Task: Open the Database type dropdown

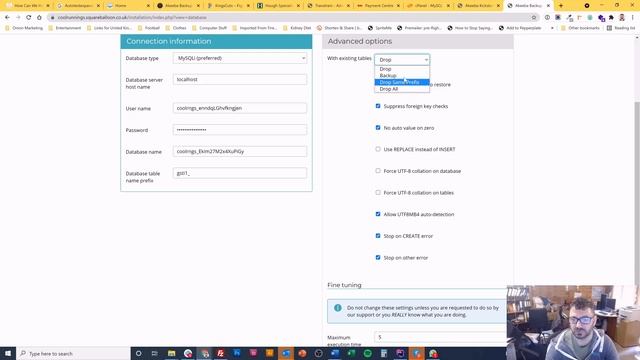Action: pos(240,58)
